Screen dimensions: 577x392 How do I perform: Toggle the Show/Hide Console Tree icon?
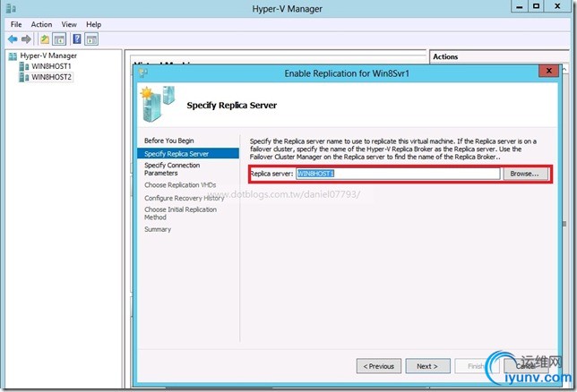coord(59,39)
